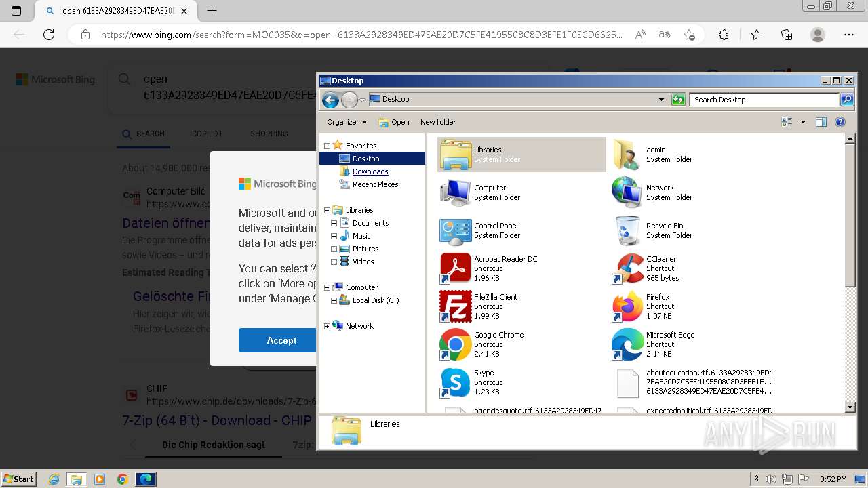The image size is (868, 488).
Task: Select the Recycle Bin icon
Action: pyautogui.click(x=627, y=230)
